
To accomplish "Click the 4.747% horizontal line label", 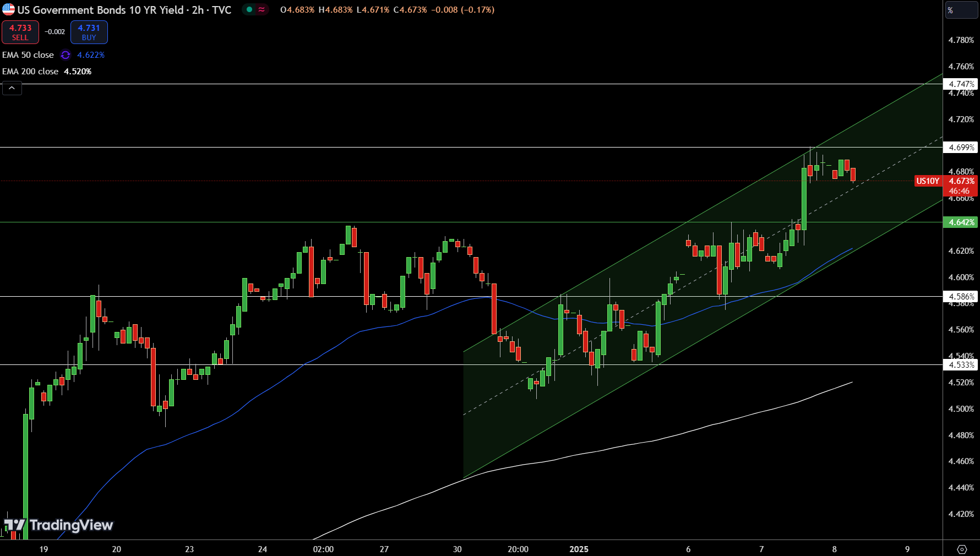I will pos(961,84).
